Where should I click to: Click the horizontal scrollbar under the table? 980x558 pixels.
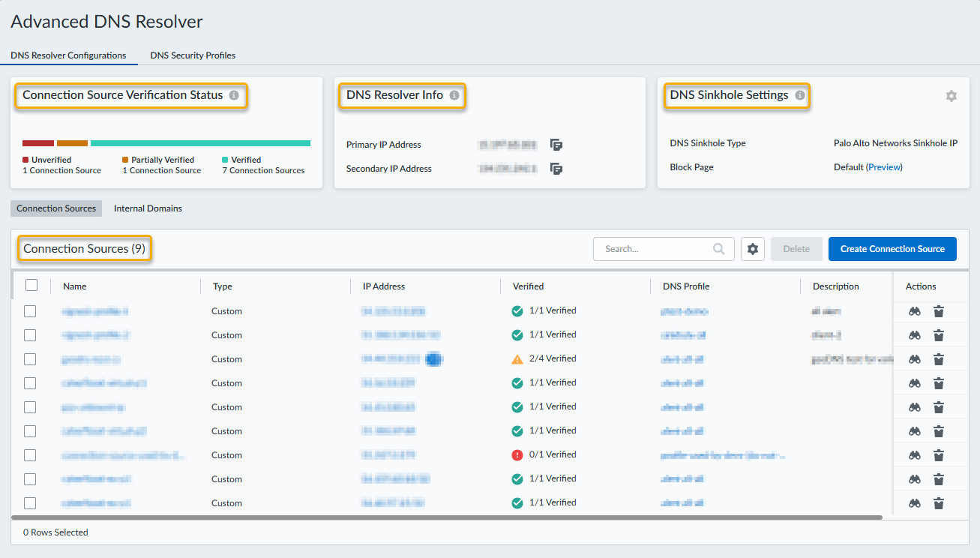pos(446,517)
